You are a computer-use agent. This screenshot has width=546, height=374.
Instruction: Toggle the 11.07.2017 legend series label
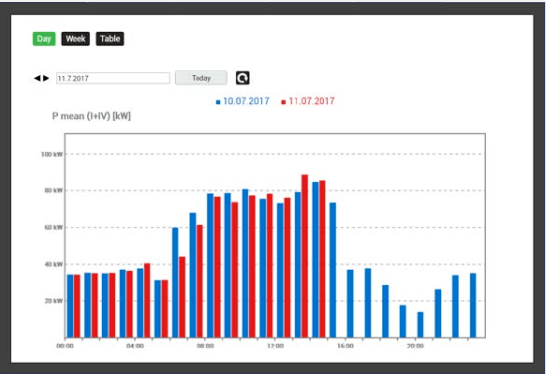click(312, 101)
